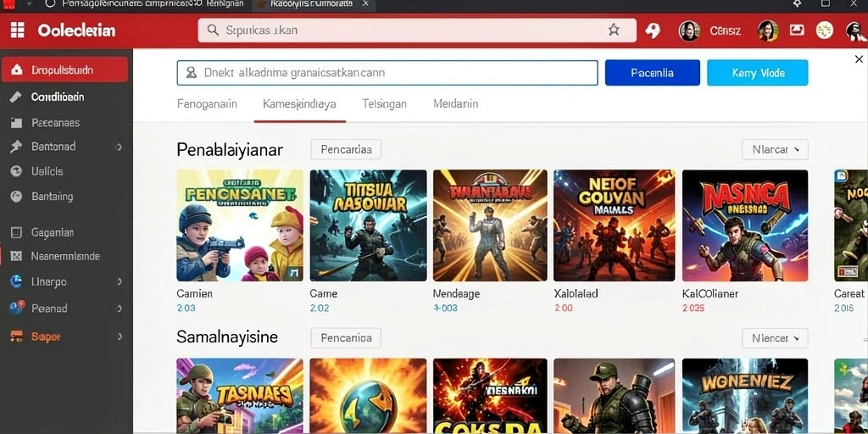The image size is (868, 434).
Task: Select the Neanernniande sidebar item
Action: (x=66, y=256)
